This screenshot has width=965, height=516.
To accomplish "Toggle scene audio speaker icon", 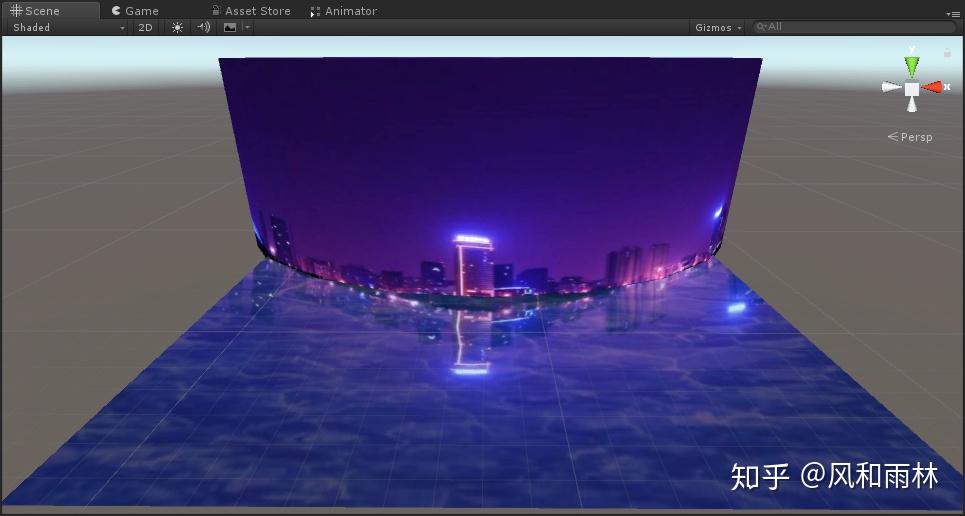I will point(203,27).
